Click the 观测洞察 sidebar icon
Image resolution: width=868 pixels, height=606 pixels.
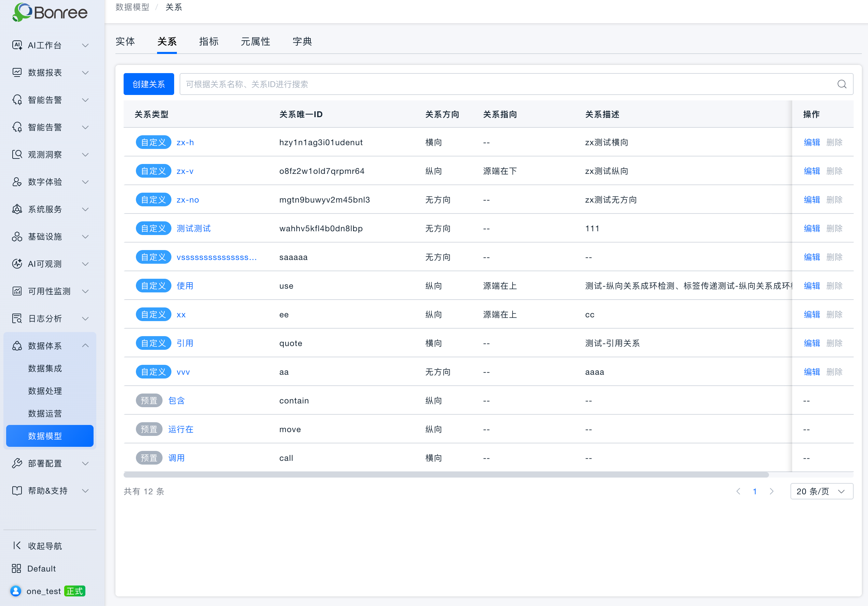[x=17, y=155]
